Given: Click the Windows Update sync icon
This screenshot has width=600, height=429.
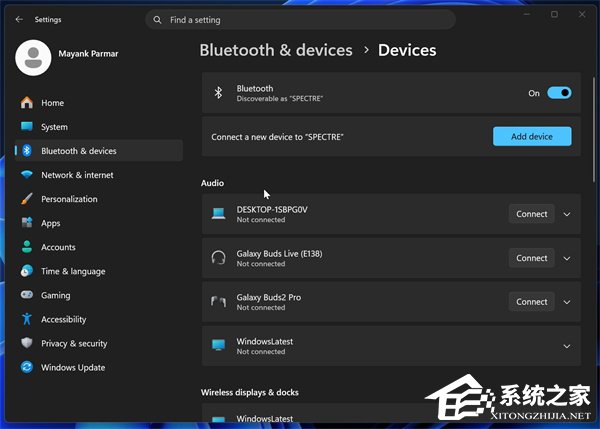Looking at the screenshot, I should click(27, 367).
